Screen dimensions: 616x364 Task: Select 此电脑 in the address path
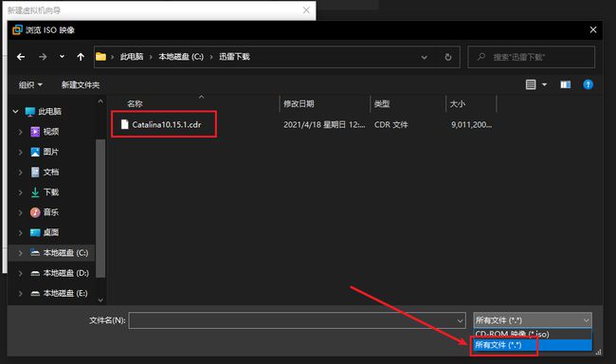(132, 57)
